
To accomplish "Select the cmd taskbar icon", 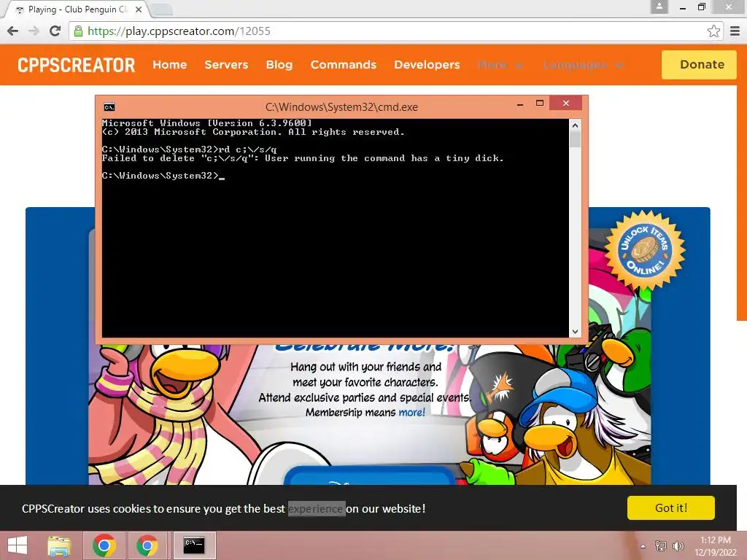I will [194, 545].
